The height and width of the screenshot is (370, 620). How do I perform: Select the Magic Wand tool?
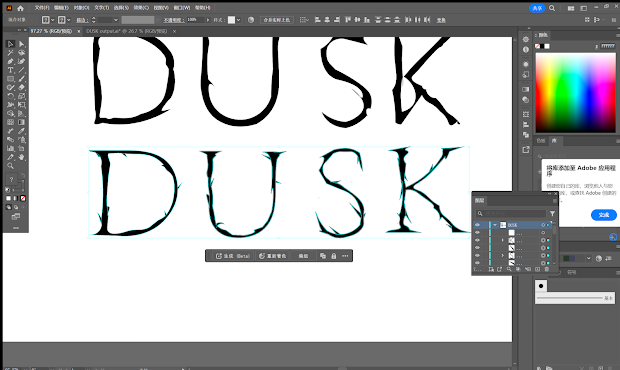[11, 53]
